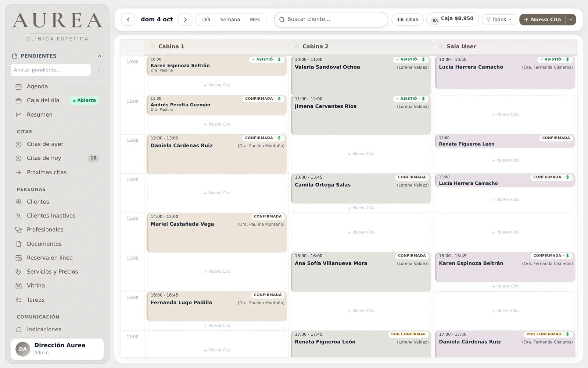Click the Clientes Inactivos icon
Image resolution: width=588 pixels, height=368 pixels.
click(x=19, y=216)
